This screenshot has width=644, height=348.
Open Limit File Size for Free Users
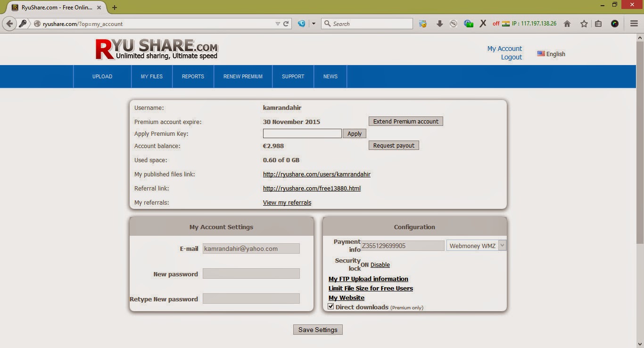click(371, 289)
